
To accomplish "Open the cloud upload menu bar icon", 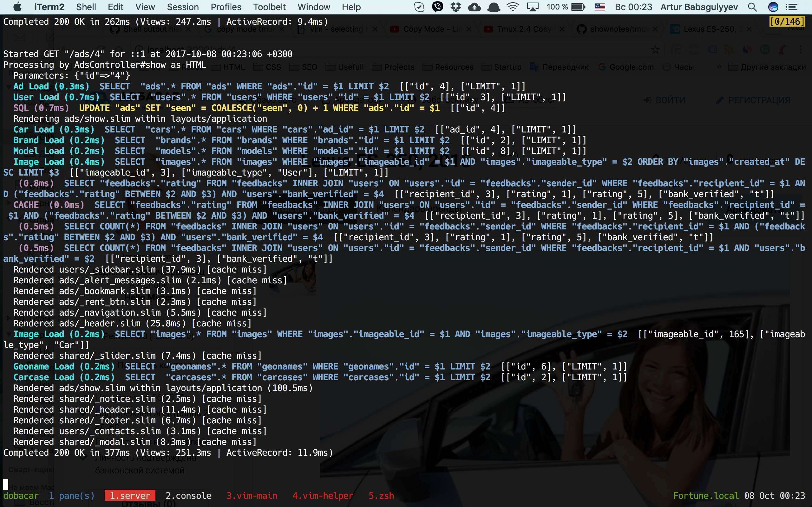I will [475, 7].
